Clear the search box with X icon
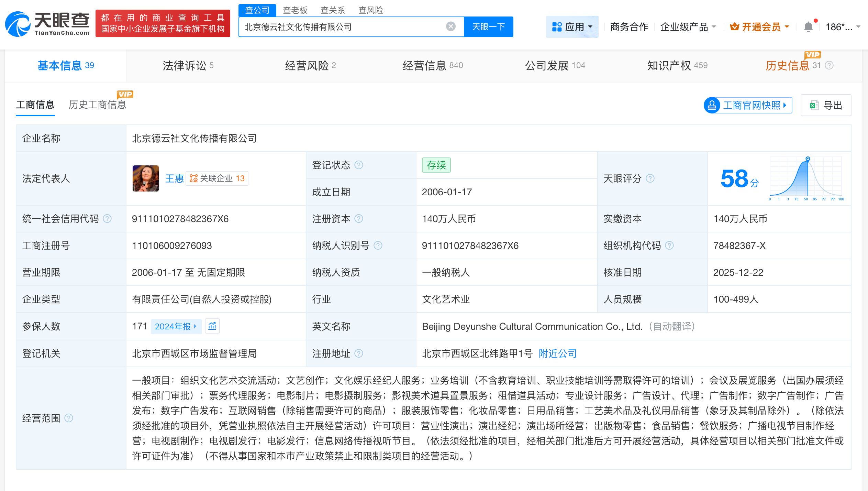The image size is (868, 491). (450, 27)
